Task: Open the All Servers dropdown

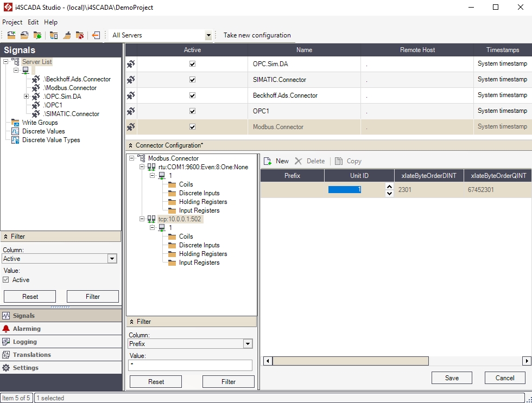Action: click(x=208, y=35)
